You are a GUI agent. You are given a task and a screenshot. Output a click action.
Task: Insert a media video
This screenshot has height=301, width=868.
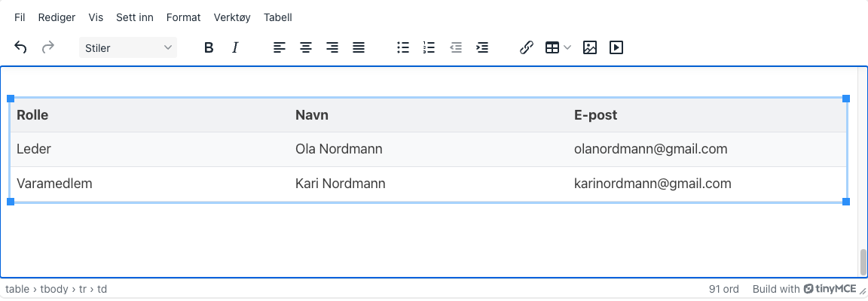(x=616, y=47)
